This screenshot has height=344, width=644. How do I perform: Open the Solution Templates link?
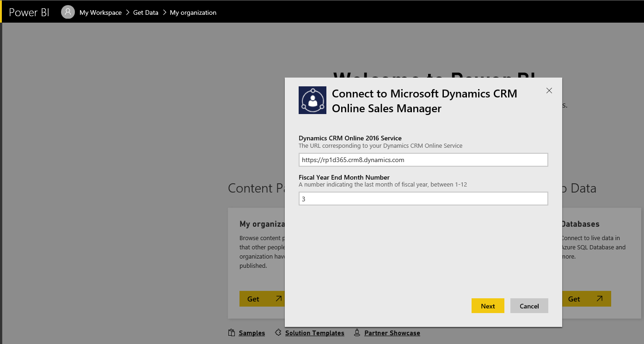(314, 332)
